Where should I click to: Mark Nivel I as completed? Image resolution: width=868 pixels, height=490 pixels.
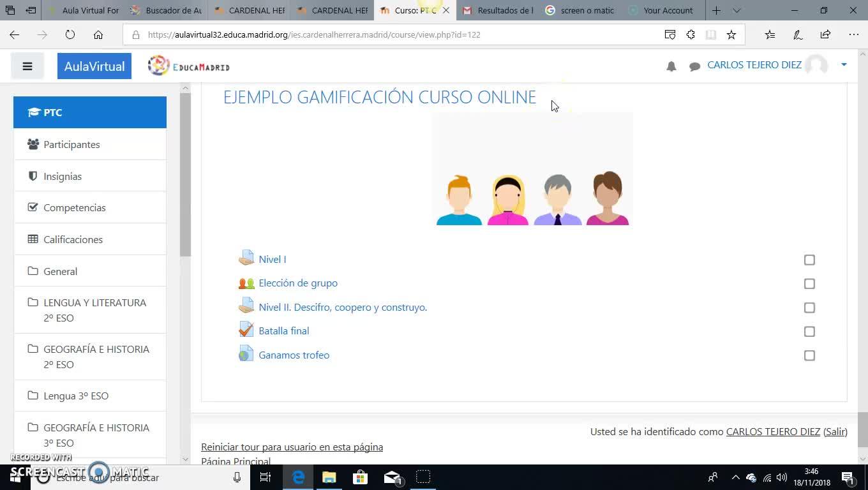809,260
